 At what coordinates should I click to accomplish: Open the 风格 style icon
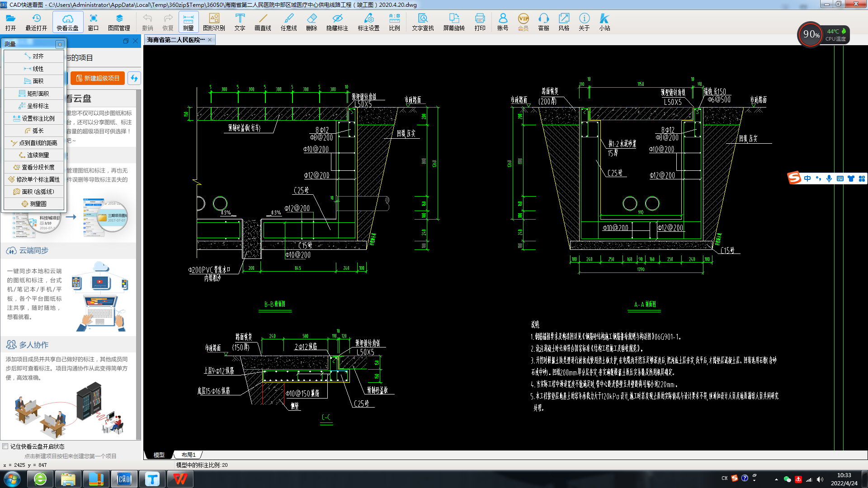(564, 22)
